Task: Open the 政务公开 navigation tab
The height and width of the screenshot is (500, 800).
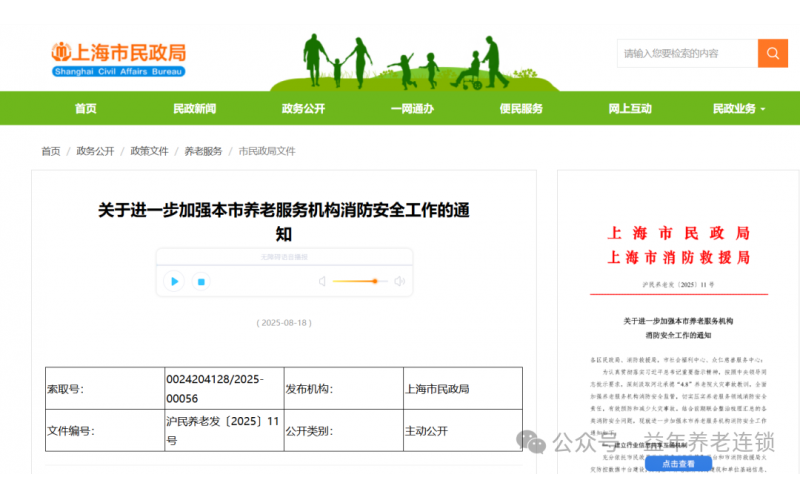Action: coord(303,108)
